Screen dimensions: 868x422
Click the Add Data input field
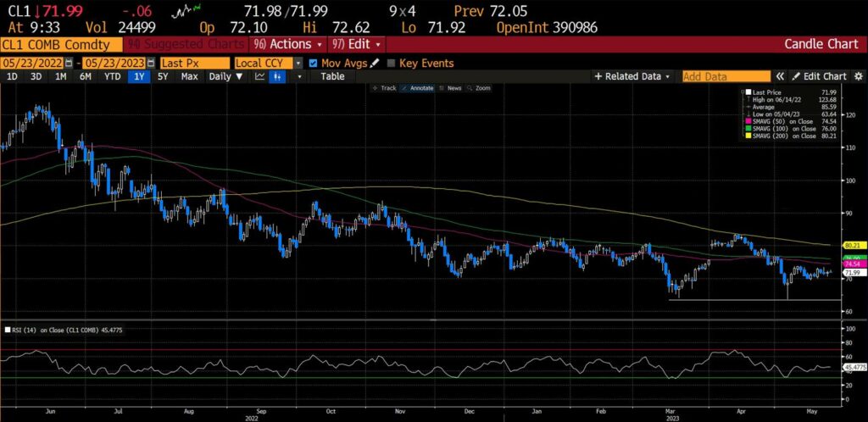click(726, 77)
